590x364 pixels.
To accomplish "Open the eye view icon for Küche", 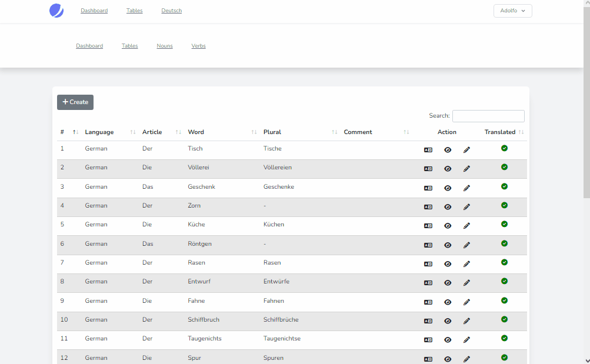I will [448, 226].
